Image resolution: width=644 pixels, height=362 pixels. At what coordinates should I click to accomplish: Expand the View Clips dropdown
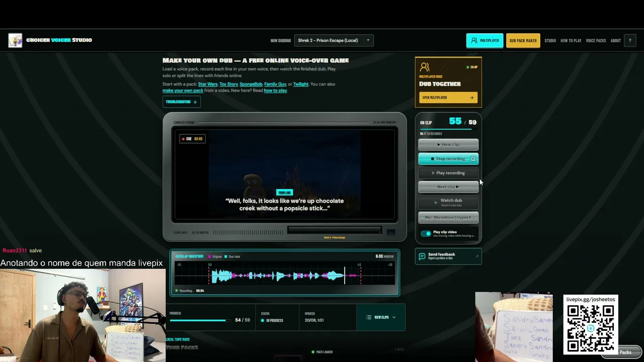[381, 317]
